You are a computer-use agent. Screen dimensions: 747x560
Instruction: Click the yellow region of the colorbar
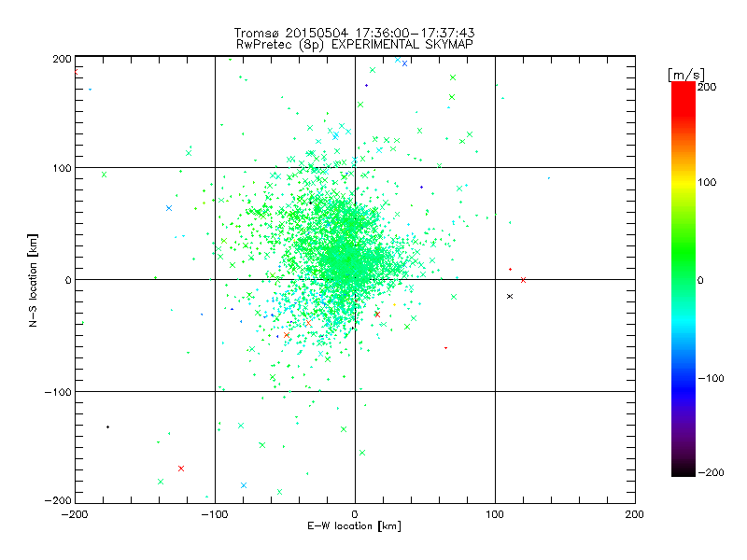pyautogui.click(x=684, y=182)
